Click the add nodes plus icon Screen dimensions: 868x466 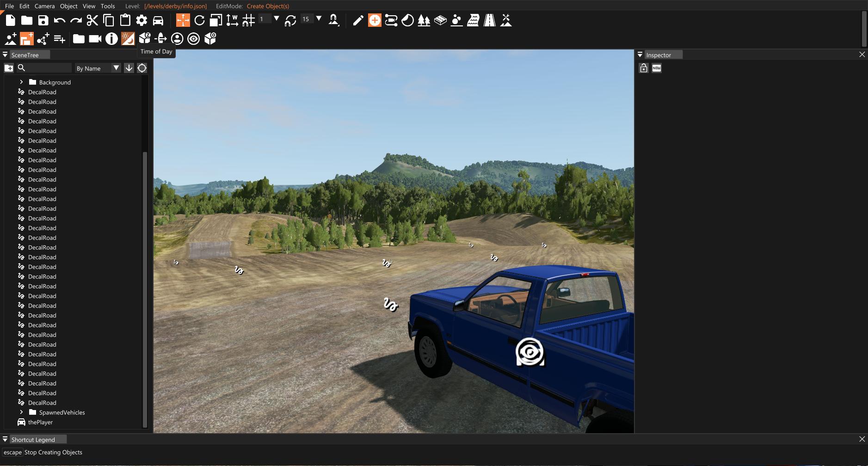(43, 39)
